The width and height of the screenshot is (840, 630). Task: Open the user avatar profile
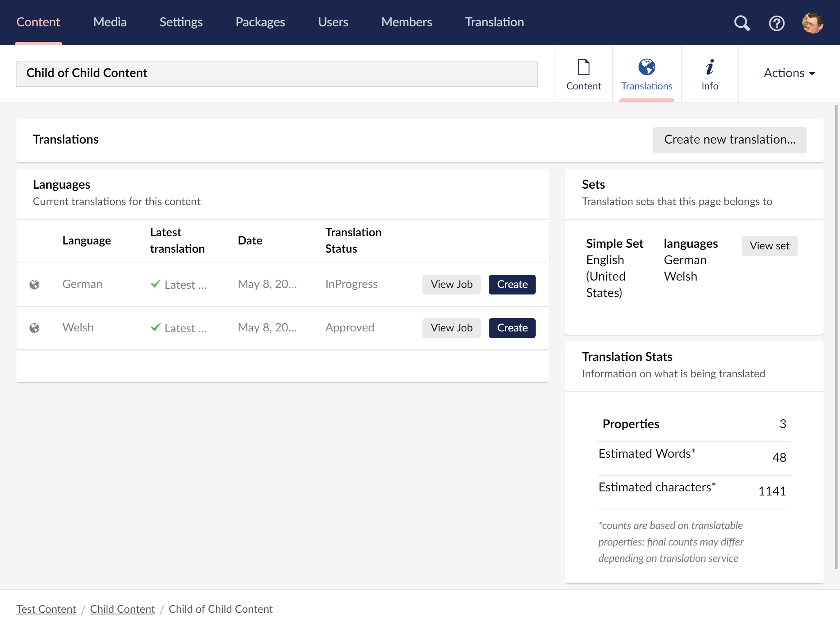(x=813, y=23)
